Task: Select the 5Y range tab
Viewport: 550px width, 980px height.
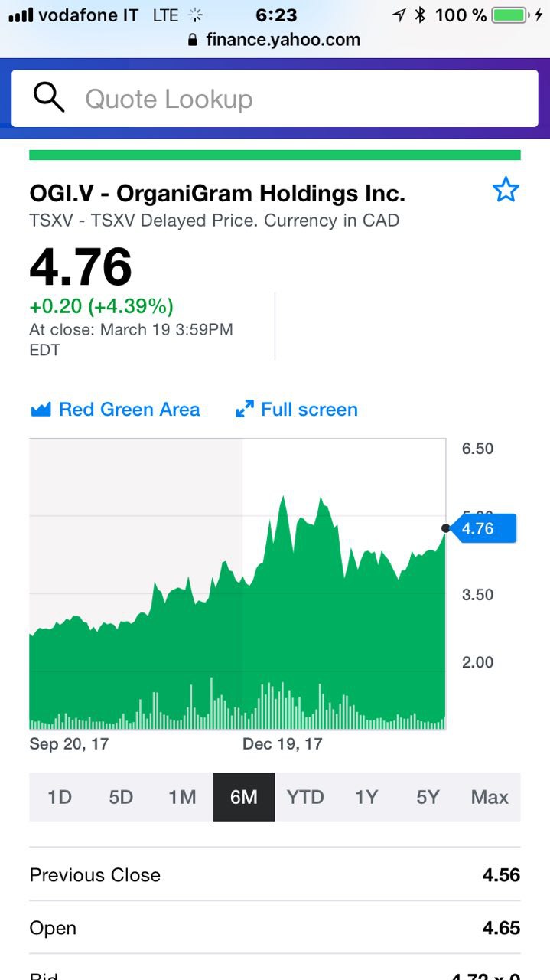Action: coord(428,797)
